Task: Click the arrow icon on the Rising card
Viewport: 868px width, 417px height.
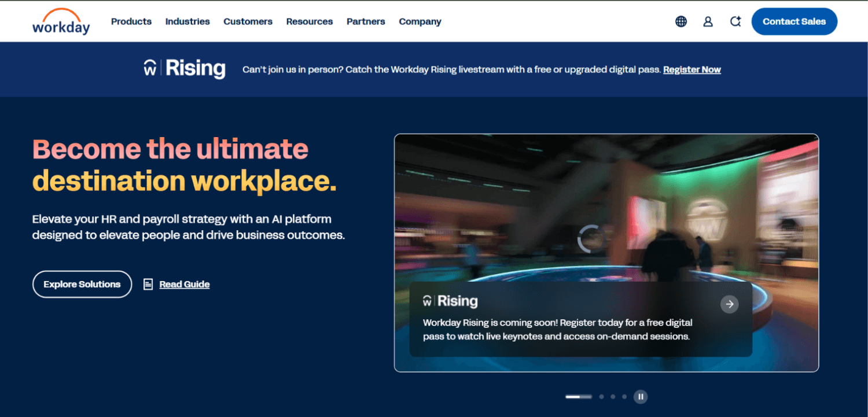Action: click(x=729, y=304)
